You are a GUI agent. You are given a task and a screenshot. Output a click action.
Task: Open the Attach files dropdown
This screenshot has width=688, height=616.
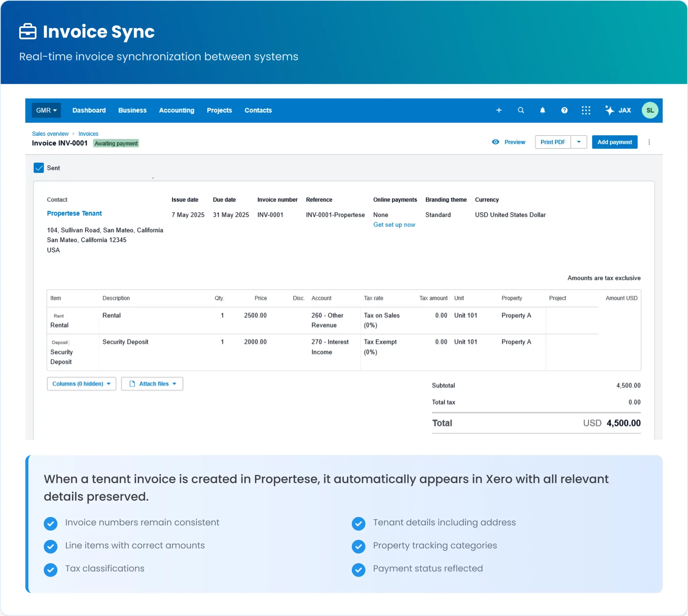(x=152, y=384)
